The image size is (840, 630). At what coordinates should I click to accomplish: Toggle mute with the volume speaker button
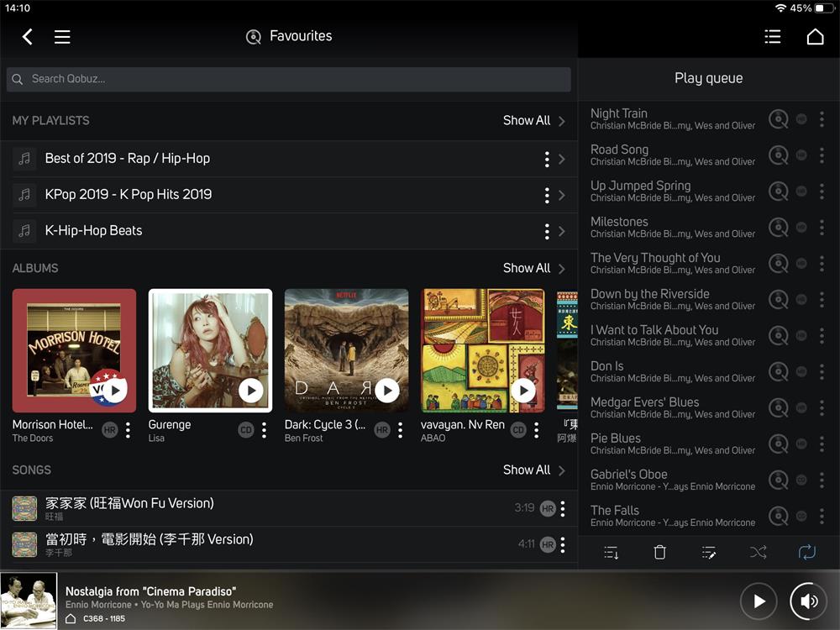tap(809, 601)
